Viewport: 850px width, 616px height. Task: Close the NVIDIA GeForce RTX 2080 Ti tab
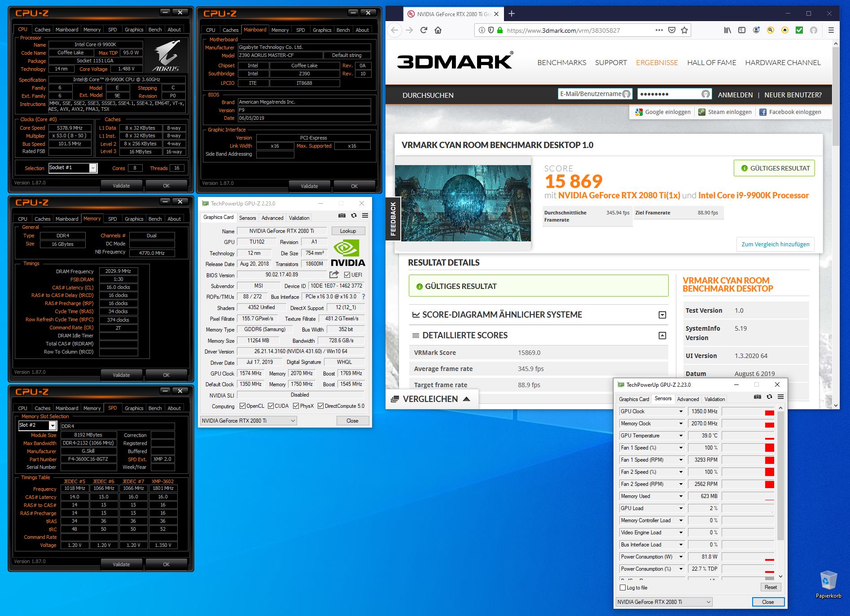(x=496, y=14)
